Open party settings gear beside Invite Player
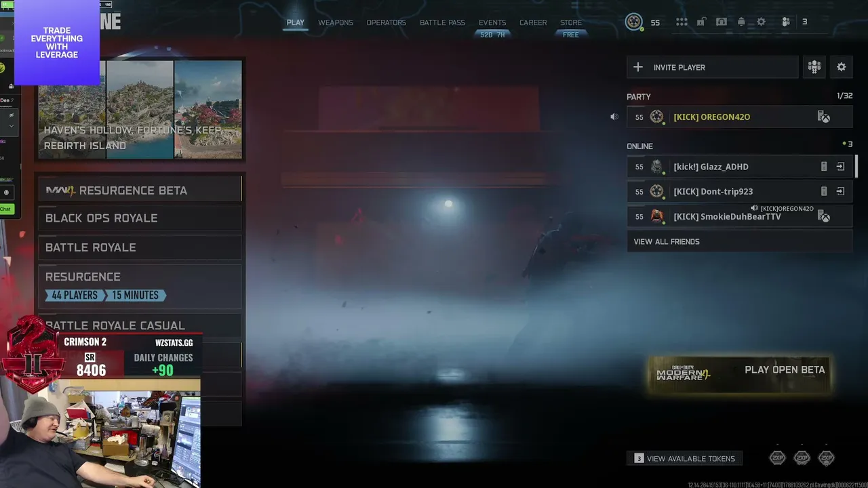The width and height of the screenshot is (868, 488). click(x=842, y=67)
